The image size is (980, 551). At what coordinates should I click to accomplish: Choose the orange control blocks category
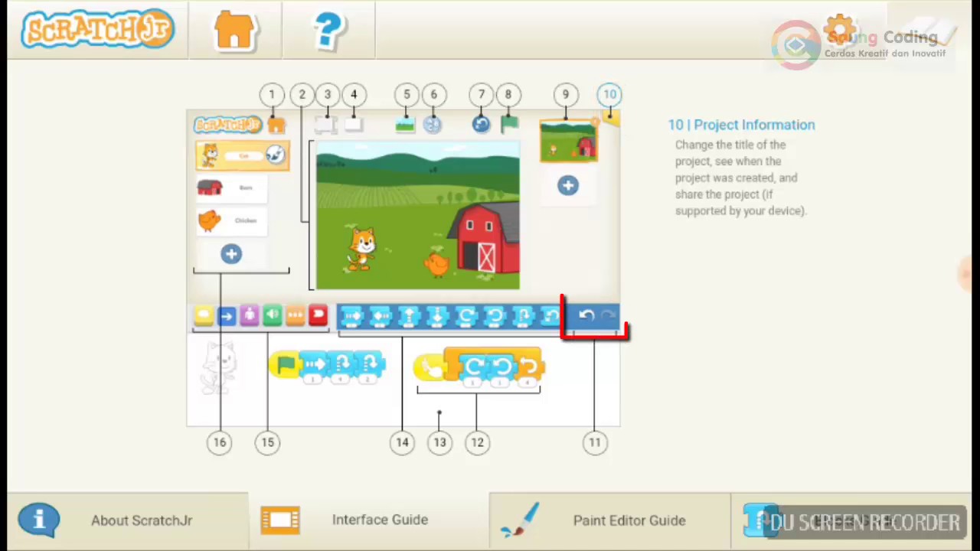pos(295,315)
